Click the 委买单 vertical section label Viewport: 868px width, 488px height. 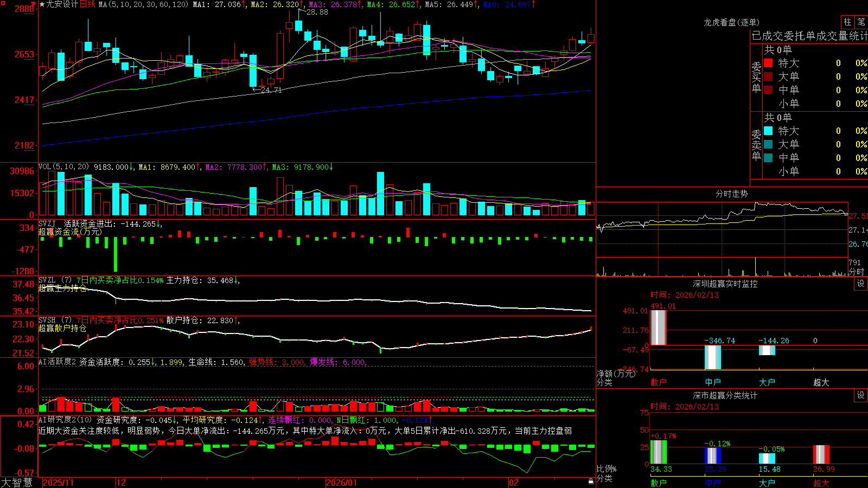756,77
